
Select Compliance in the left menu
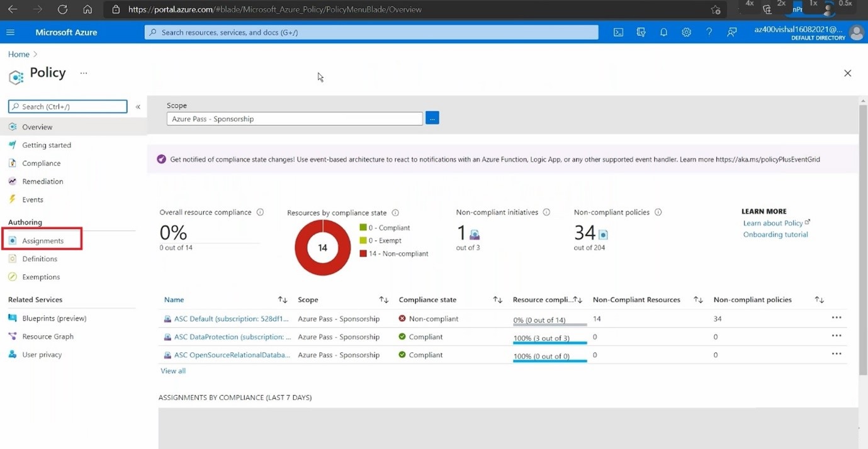point(41,164)
